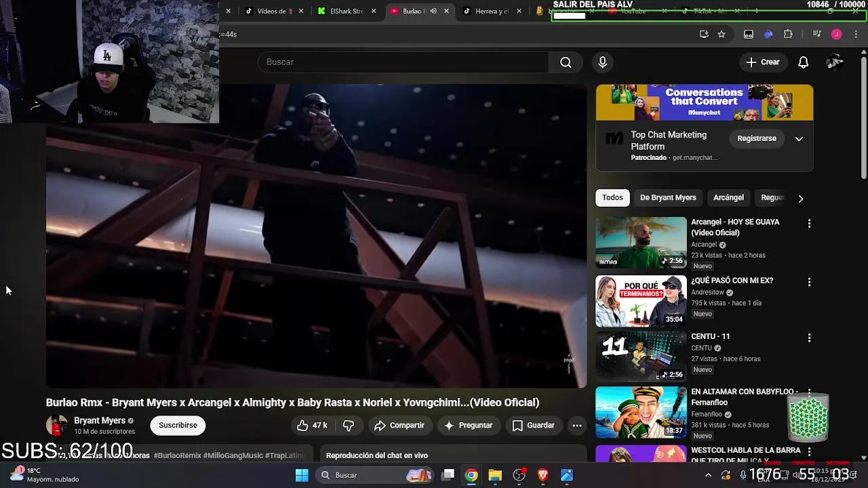Open the Chrome three-dot menu
Viewport: 868px width, 488px height.
pos(857,35)
